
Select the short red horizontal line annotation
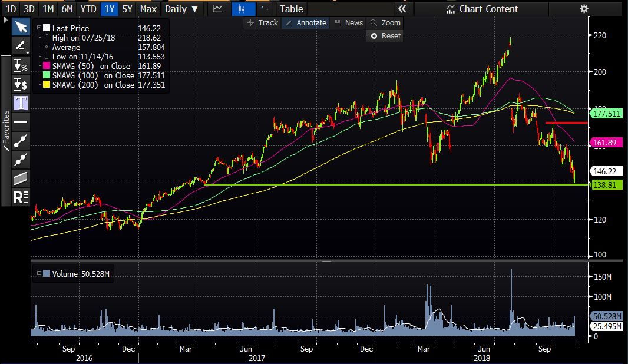[566, 123]
